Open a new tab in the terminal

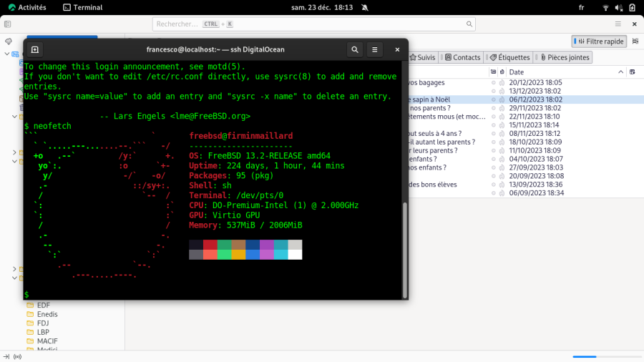[x=35, y=50]
